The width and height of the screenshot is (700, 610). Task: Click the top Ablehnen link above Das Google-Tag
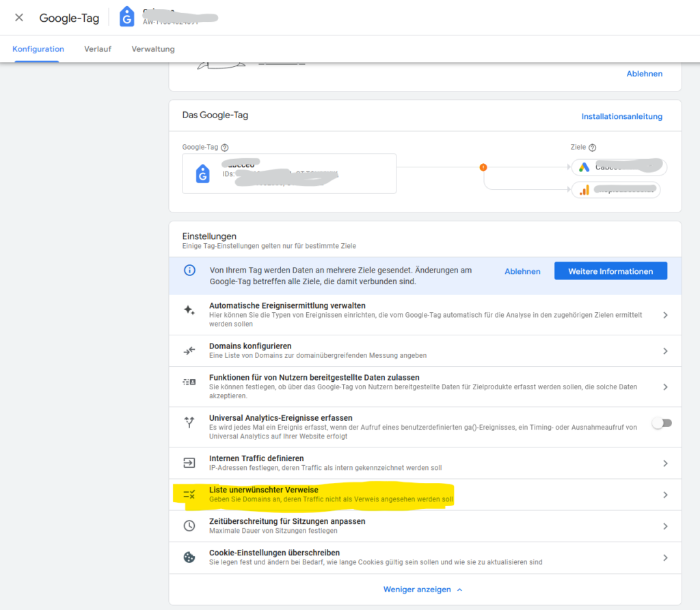pos(644,74)
